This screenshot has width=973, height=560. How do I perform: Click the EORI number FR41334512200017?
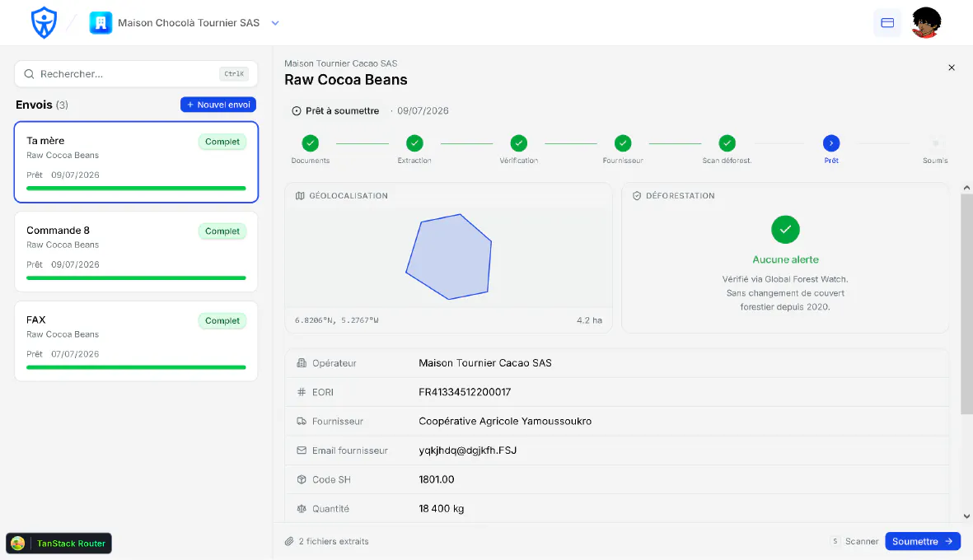(x=465, y=392)
